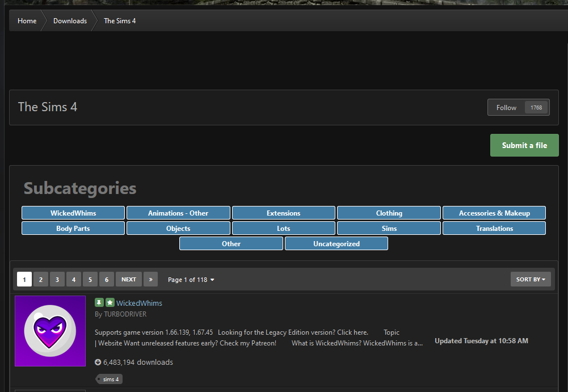Go to page 3

coord(57,279)
